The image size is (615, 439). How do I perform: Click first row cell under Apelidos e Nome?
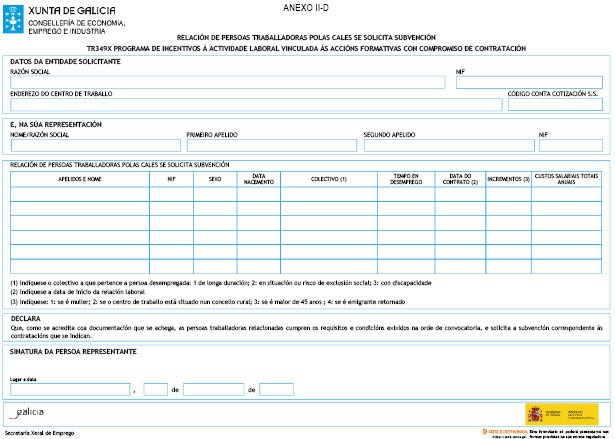pyautogui.click(x=80, y=194)
